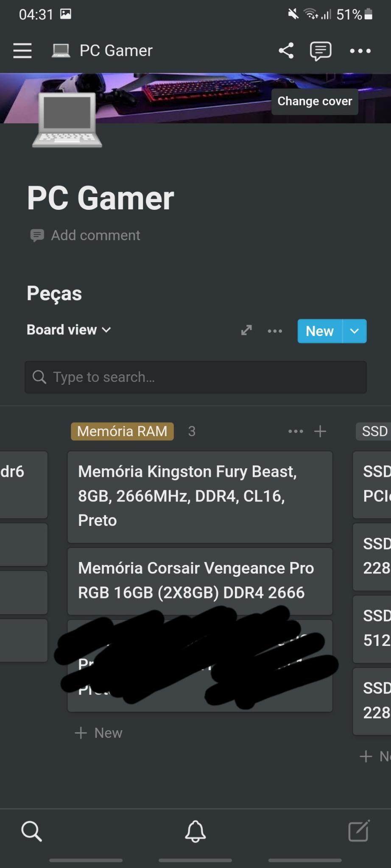The width and height of the screenshot is (391, 868).
Task: Select the SSD column tag
Action: point(374,431)
